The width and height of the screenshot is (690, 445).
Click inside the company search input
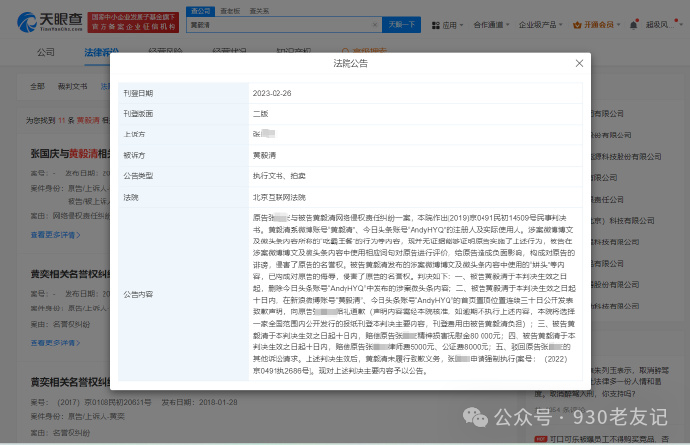(280, 24)
